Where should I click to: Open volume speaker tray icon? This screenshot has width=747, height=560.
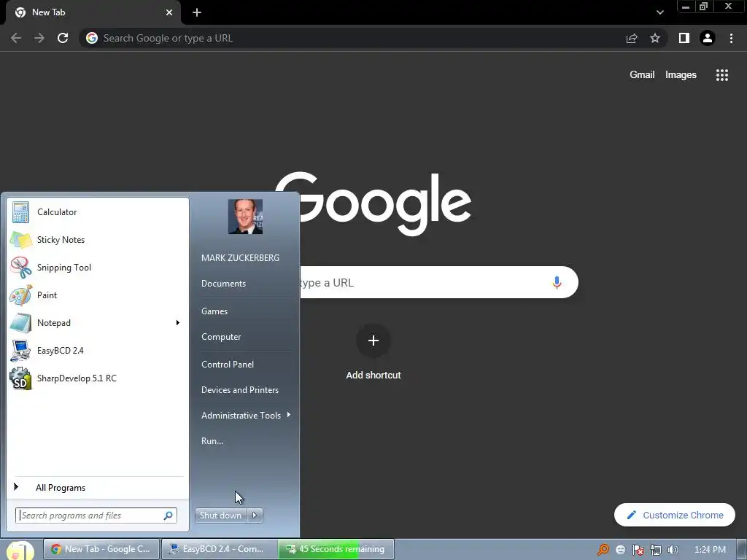tap(673, 550)
